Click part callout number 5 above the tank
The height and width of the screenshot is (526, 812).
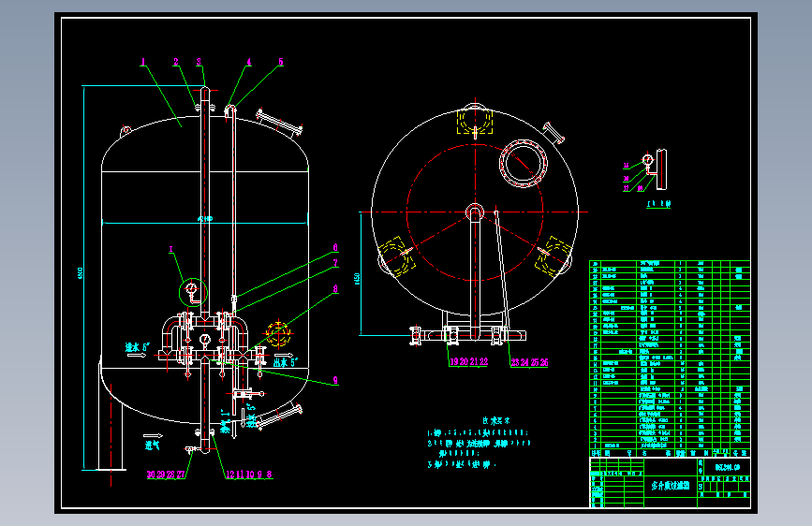click(x=281, y=62)
